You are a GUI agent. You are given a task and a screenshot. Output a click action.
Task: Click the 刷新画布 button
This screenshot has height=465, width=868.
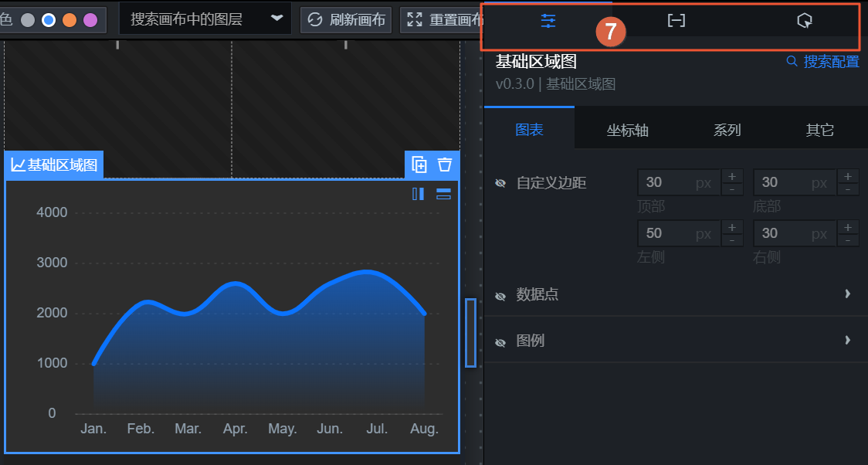[346, 20]
